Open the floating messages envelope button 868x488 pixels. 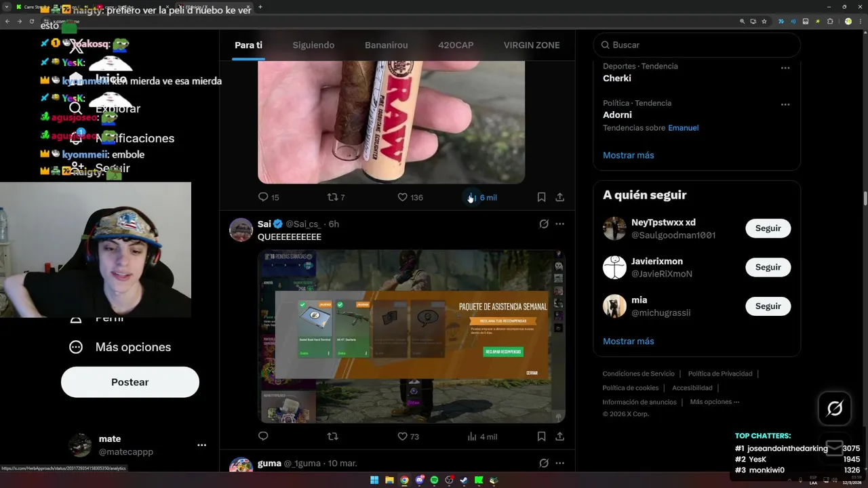835,448
